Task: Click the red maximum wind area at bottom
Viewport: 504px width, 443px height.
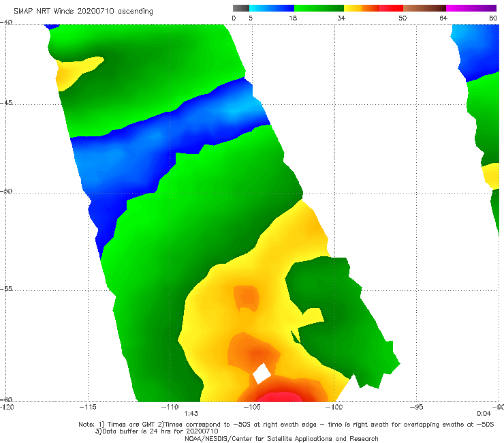Action: pos(281,397)
